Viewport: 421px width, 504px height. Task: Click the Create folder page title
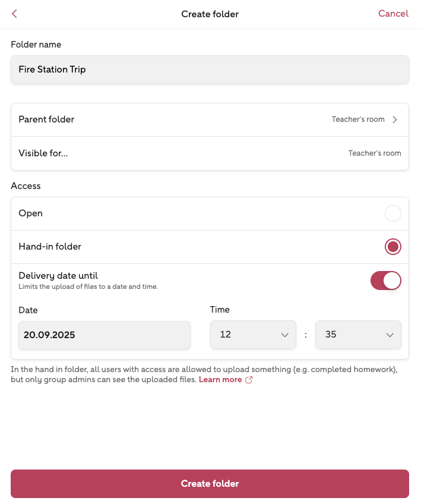[x=210, y=14]
